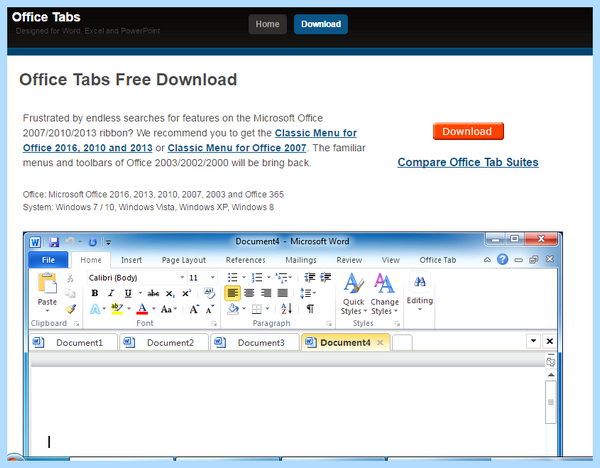Click the Cut scissors icon
Screen dimensions: 600x468
pyautogui.click(x=70, y=277)
